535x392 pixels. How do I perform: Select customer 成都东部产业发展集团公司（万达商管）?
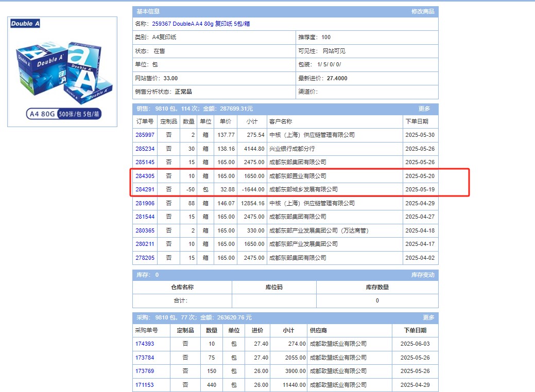tap(319, 230)
